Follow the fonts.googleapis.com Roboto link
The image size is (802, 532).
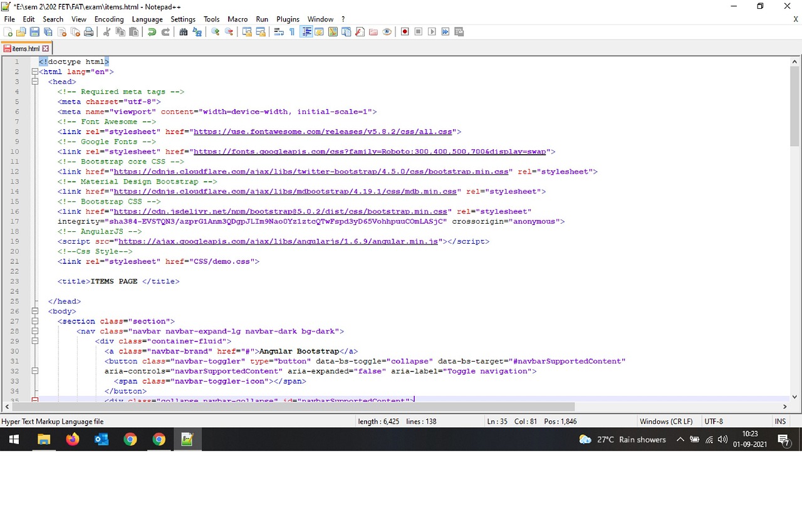(370, 152)
